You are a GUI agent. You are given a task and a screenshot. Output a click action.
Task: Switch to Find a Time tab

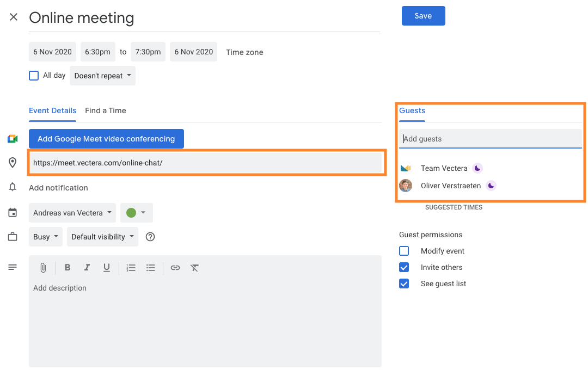click(106, 111)
